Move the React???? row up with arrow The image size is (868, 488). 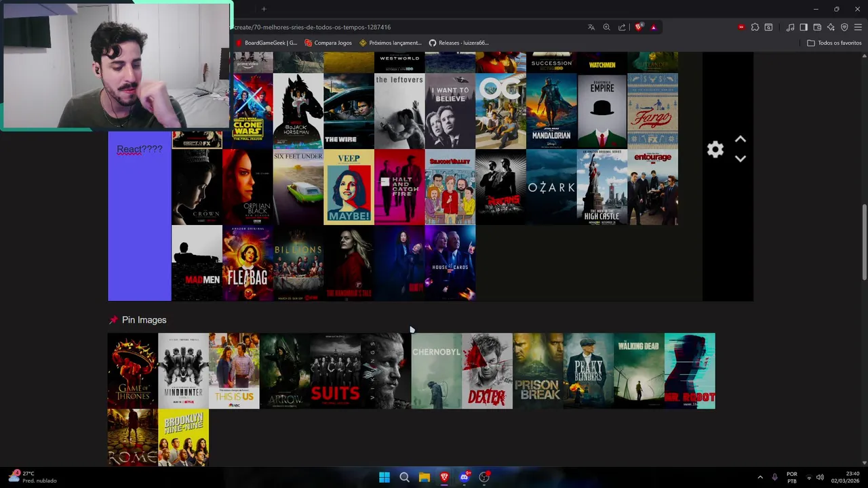point(741,140)
